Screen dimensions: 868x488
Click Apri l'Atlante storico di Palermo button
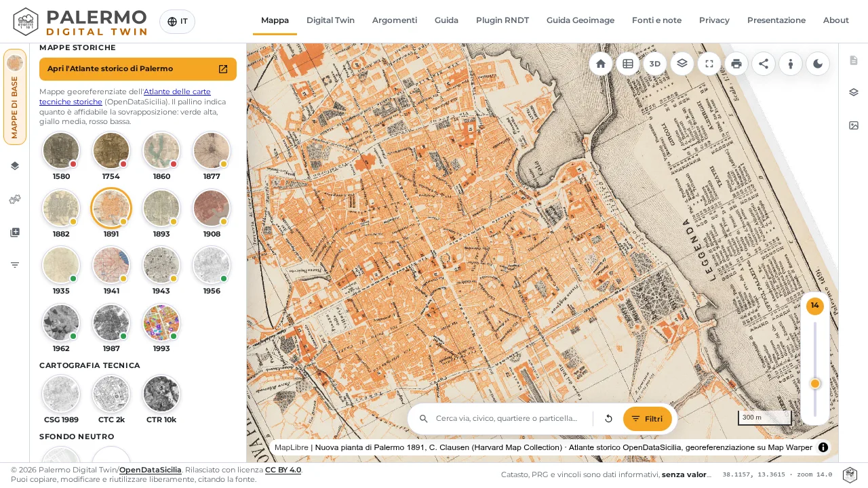tap(138, 69)
